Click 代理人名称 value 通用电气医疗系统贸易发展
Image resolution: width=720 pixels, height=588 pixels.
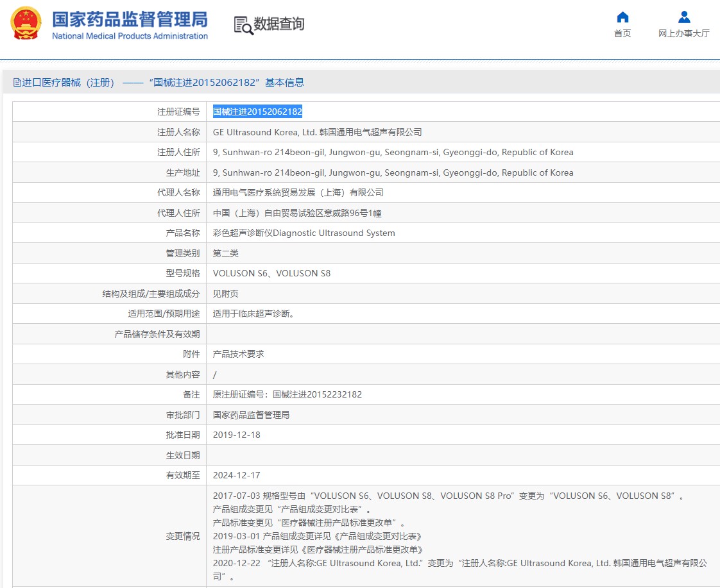tap(298, 192)
